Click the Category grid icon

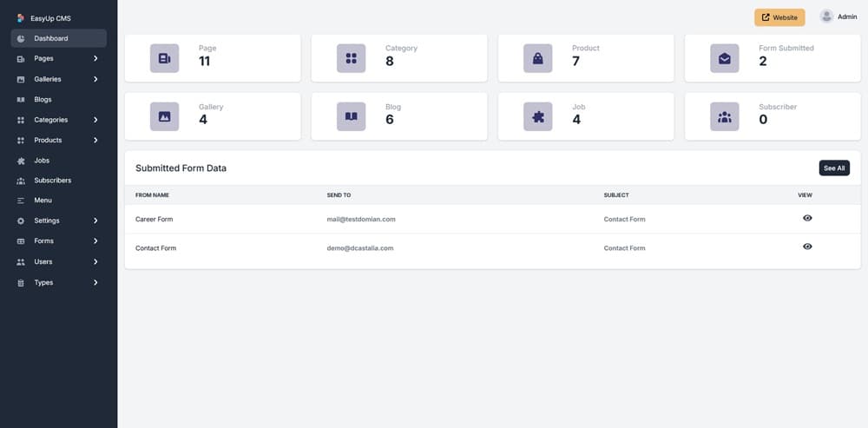[x=351, y=58]
